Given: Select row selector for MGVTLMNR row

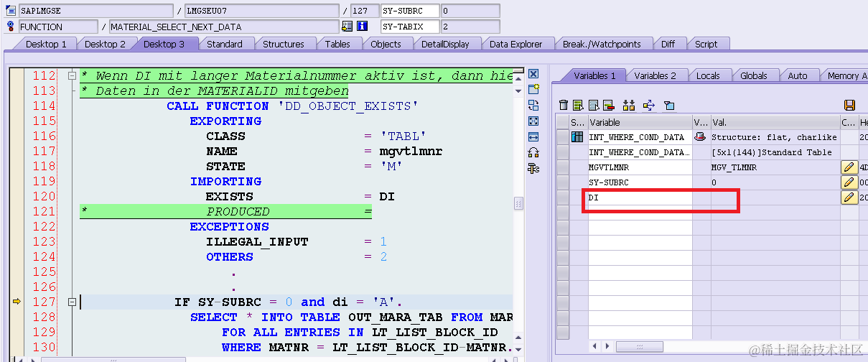Looking at the screenshot, I should (x=563, y=167).
